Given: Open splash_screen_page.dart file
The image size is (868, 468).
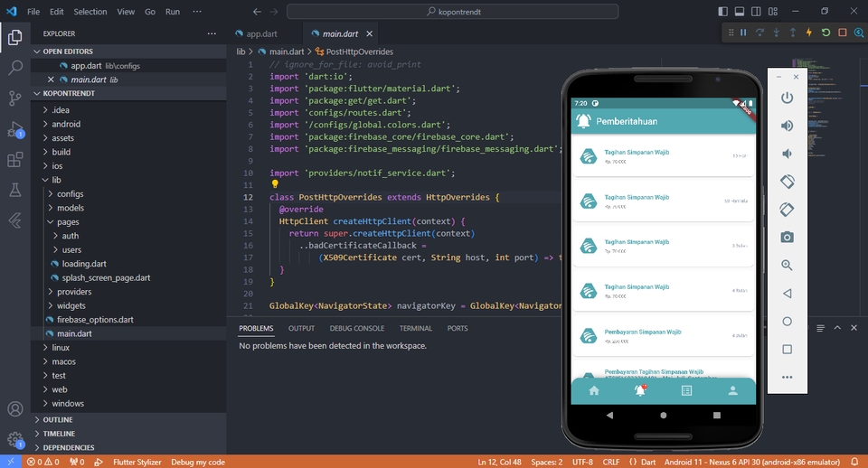Looking at the screenshot, I should pos(106,277).
